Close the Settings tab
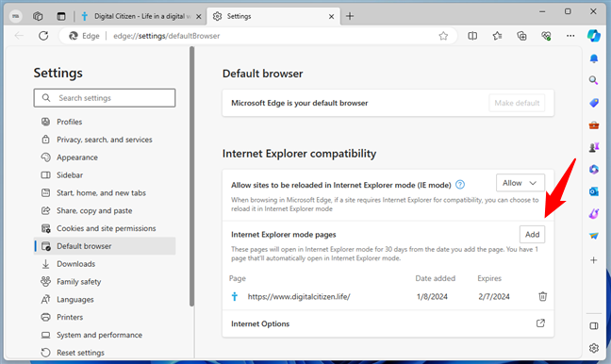The width and height of the screenshot is (611, 364). coord(331,16)
